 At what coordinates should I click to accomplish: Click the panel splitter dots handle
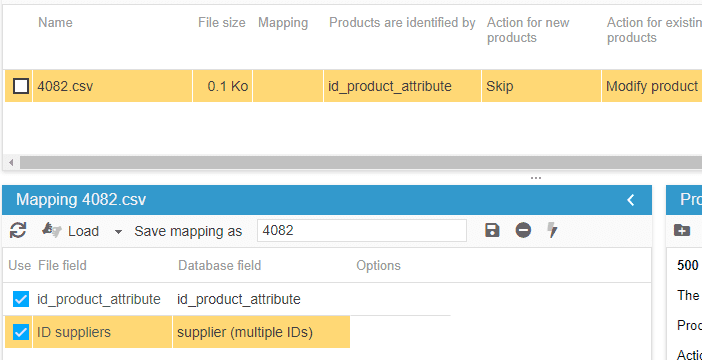tap(536, 178)
